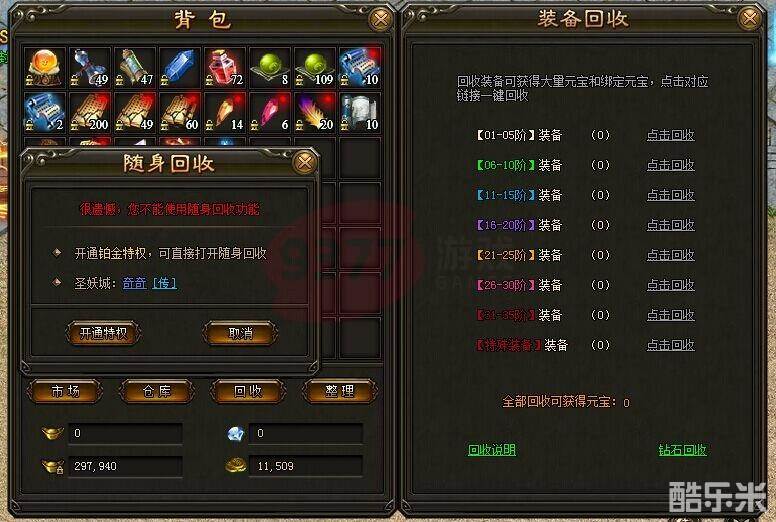Open the 回收说明 link
Image resolution: width=776 pixels, height=522 pixels.
(492, 450)
